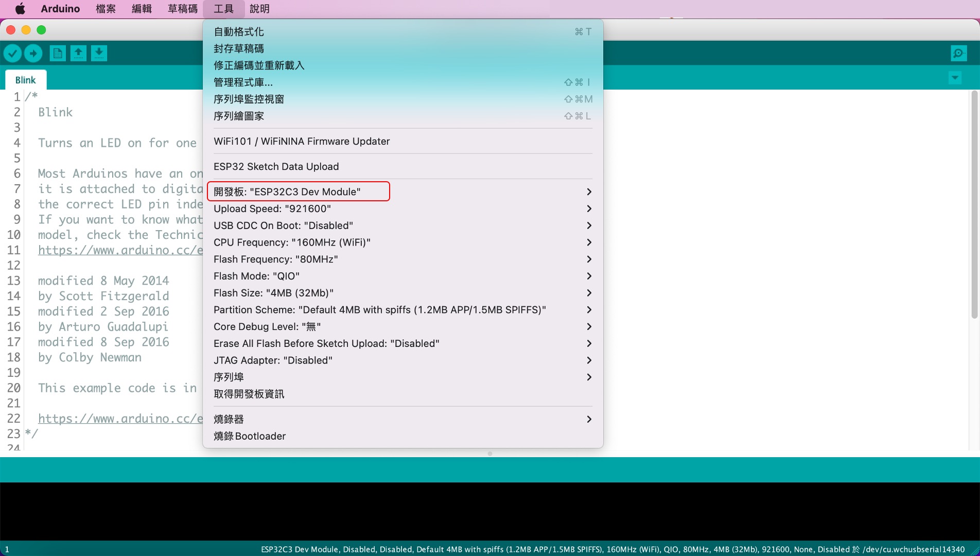Select 取得開發板資訊 menu item

pos(403,394)
